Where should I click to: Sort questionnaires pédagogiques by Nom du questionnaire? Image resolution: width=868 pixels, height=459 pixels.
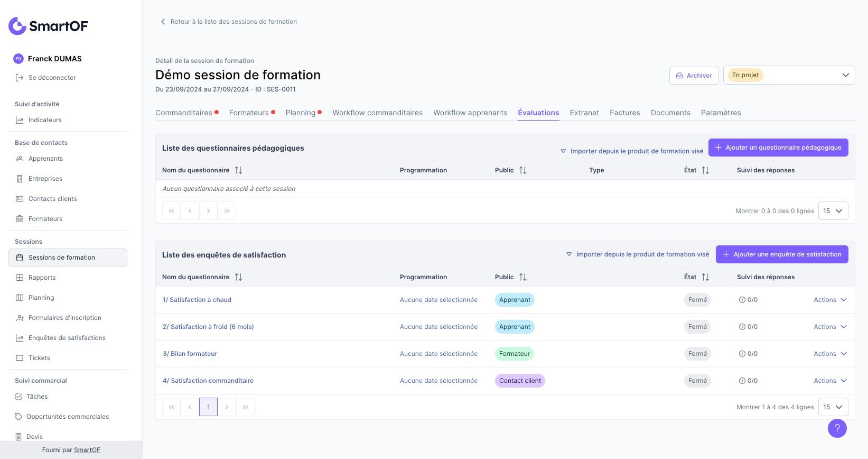tap(238, 170)
